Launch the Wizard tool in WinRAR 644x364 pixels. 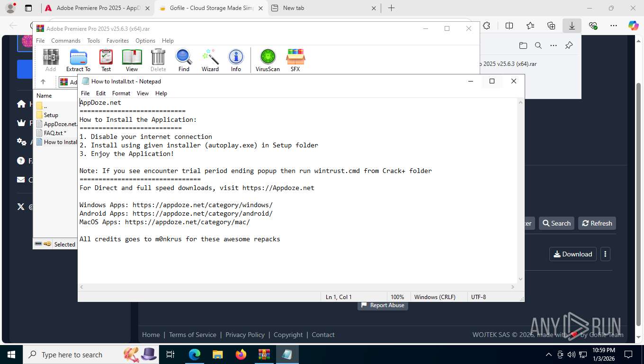coord(210,60)
